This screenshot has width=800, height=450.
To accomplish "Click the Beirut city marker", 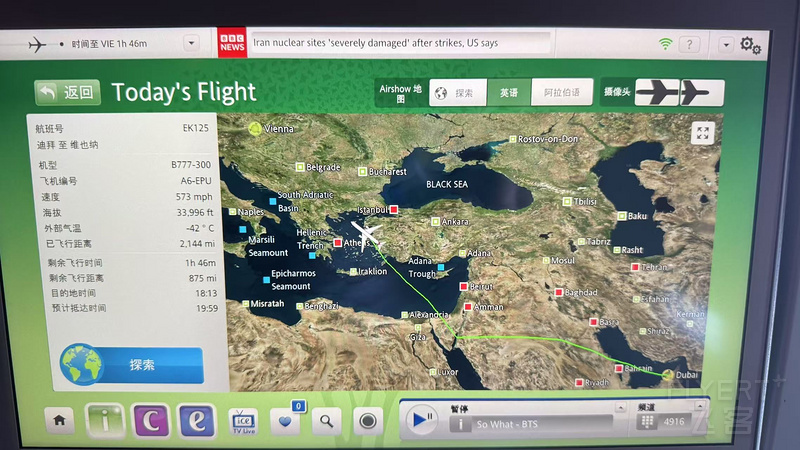I will click(464, 287).
